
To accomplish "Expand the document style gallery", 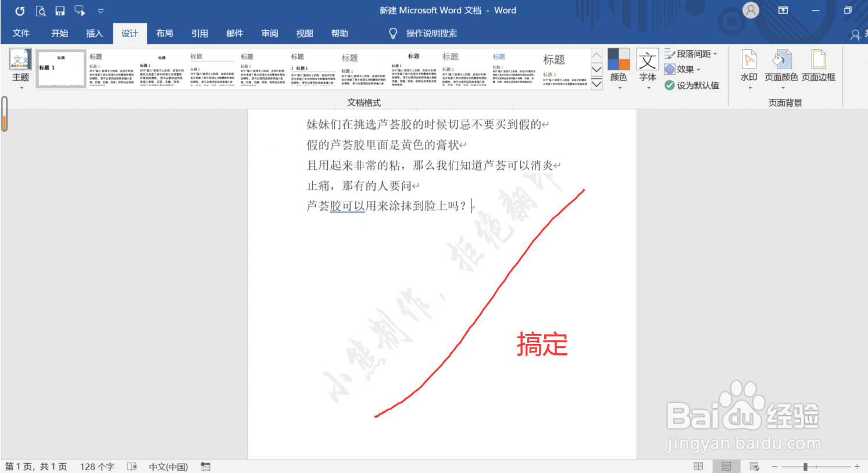I will [596, 83].
